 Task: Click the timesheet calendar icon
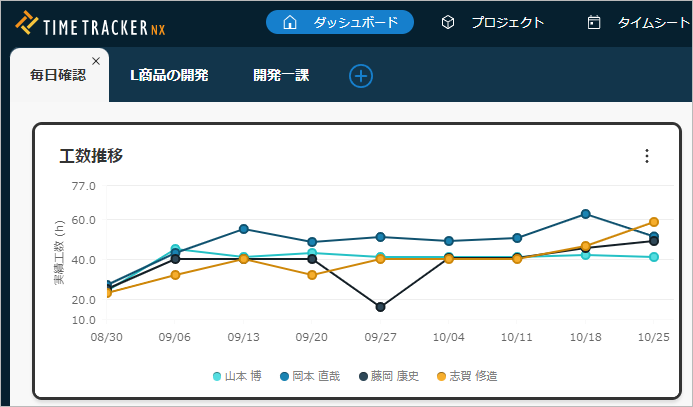tap(594, 22)
